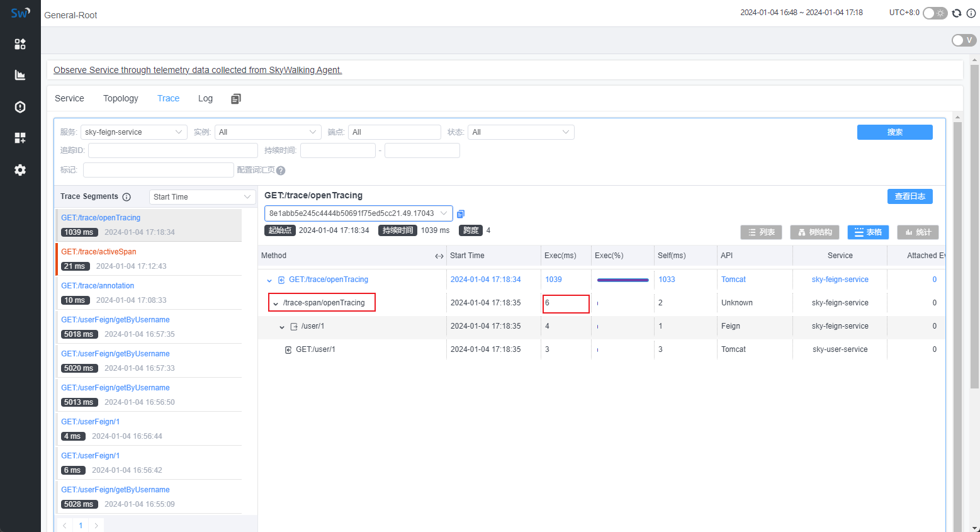Screen dimensions: 980x532
Task: Open the alarm shield icon in sidebar
Action: coord(20,107)
